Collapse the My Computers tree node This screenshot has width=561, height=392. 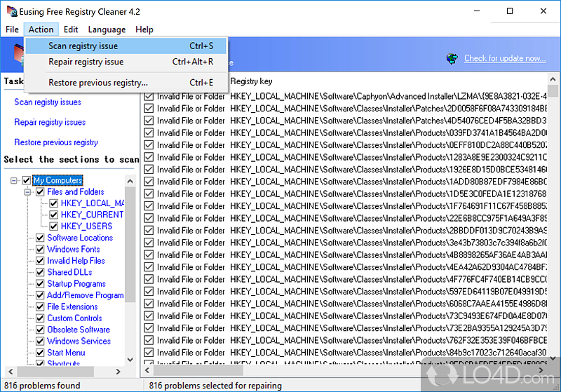pyautogui.click(x=15, y=180)
